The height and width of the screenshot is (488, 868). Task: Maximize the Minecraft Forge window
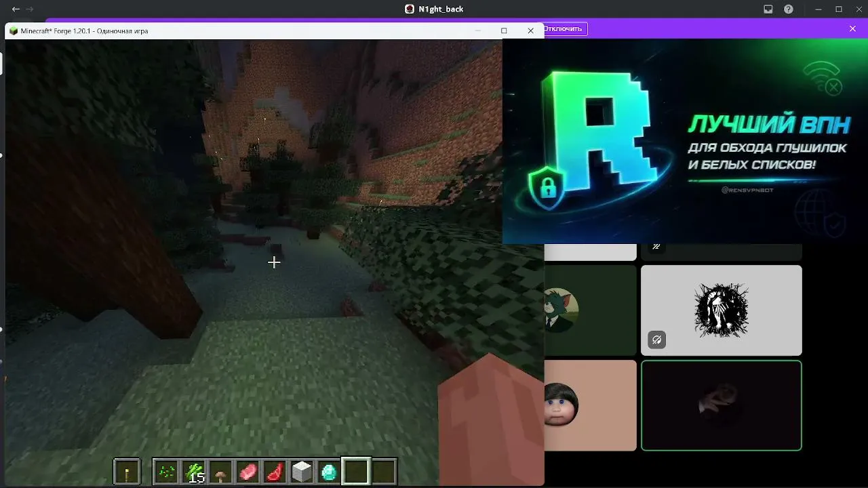(x=504, y=30)
